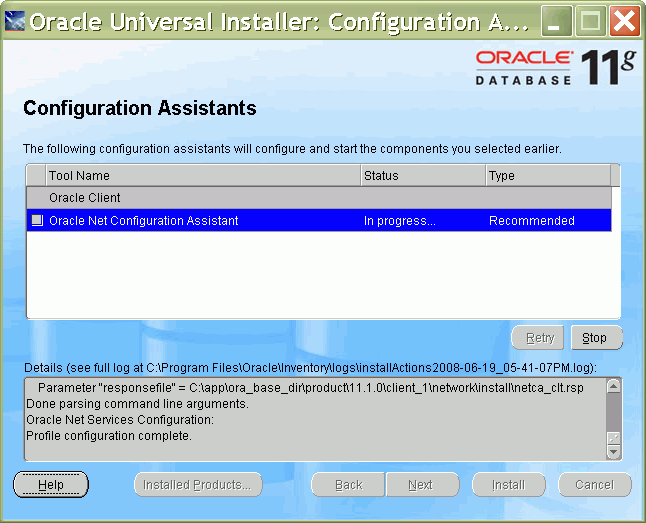Click the Status column header

pyautogui.click(x=423, y=176)
